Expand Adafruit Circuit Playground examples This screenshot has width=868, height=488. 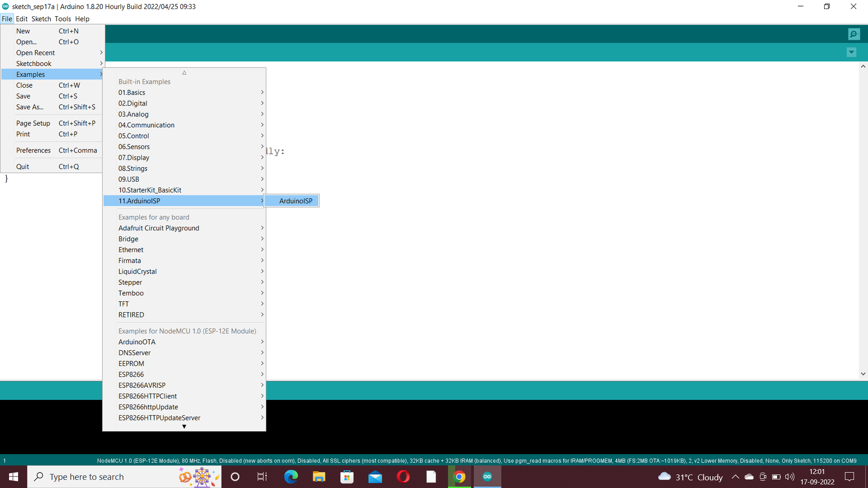pyautogui.click(x=184, y=228)
